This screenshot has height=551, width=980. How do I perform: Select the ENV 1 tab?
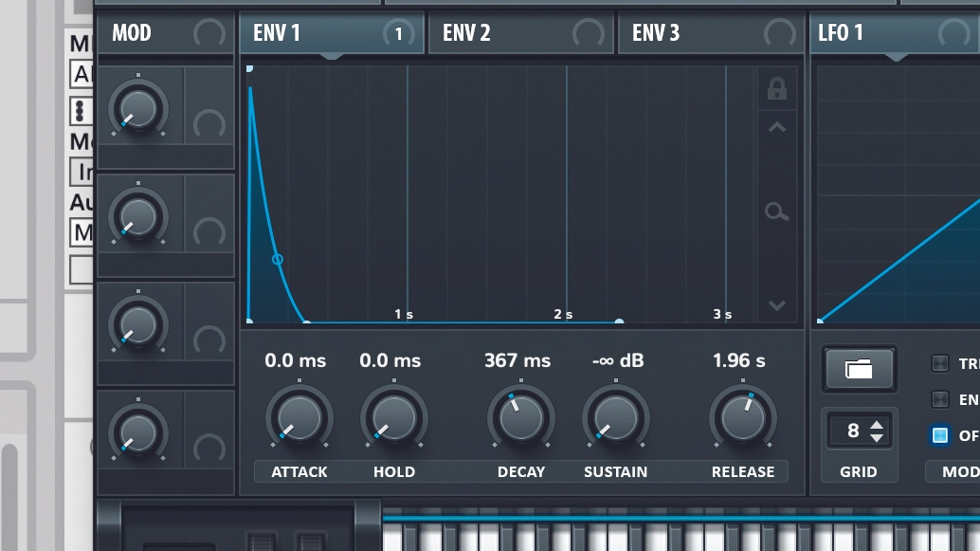click(x=332, y=33)
